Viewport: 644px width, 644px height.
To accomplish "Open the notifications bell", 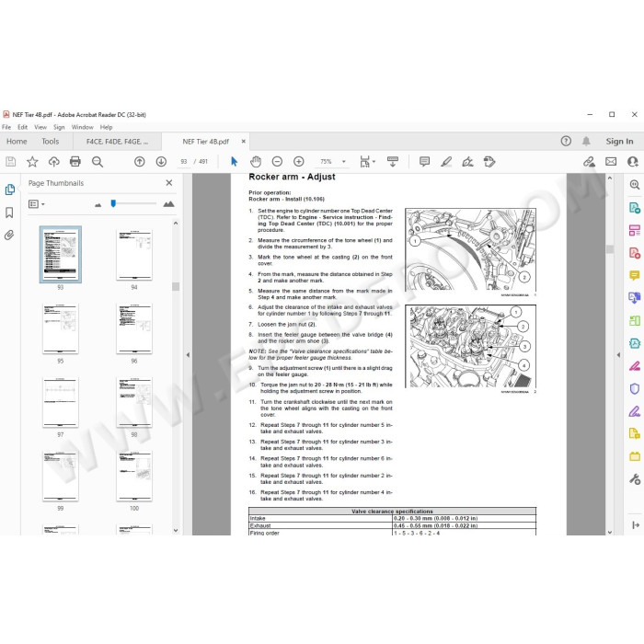I will tap(586, 142).
